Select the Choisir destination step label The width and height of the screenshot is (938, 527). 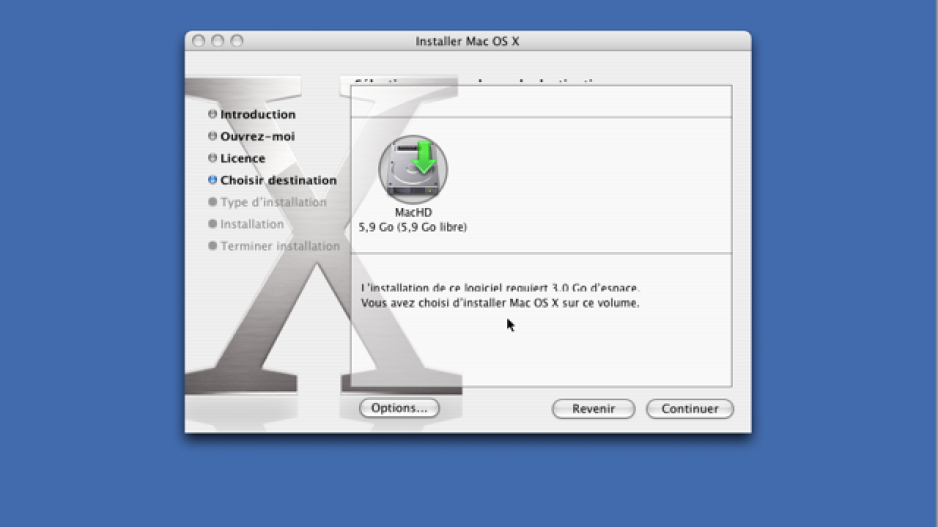(278, 180)
